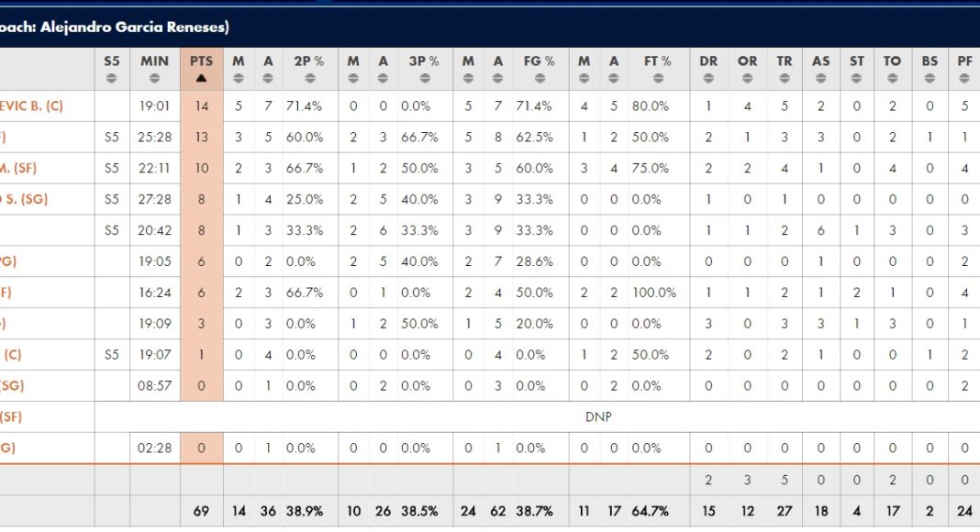Sort by blocks with BS icon

pyautogui.click(x=930, y=78)
